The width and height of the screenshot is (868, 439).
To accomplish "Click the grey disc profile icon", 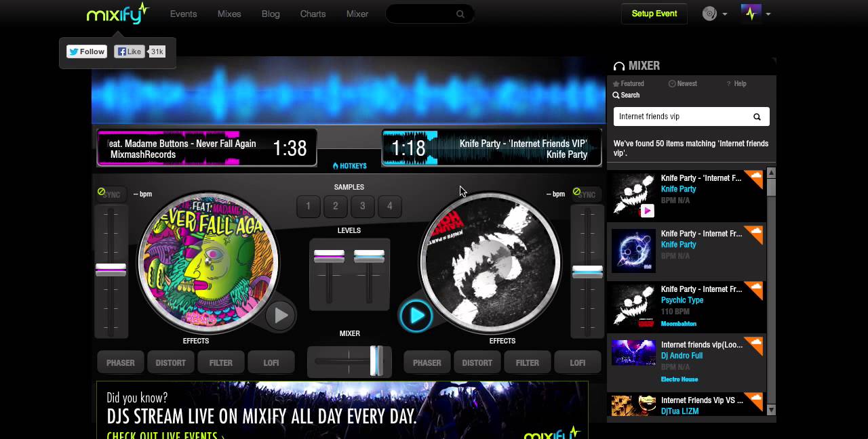I will coord(709,14).
